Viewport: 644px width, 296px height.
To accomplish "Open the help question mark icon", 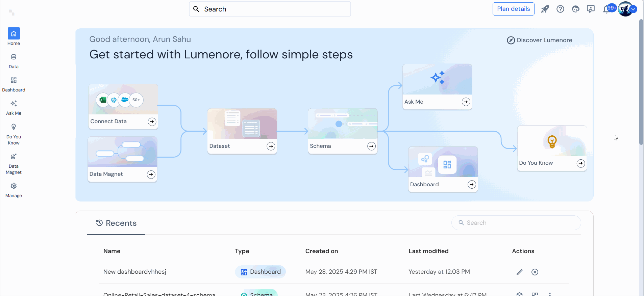I will click(560, 9).
